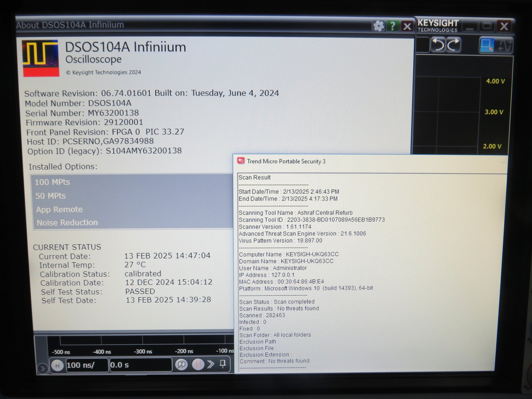Click the Current Date 13 FEB 2025 value
Viewport: 532px width, 399px height.
(x=168, y=256)
